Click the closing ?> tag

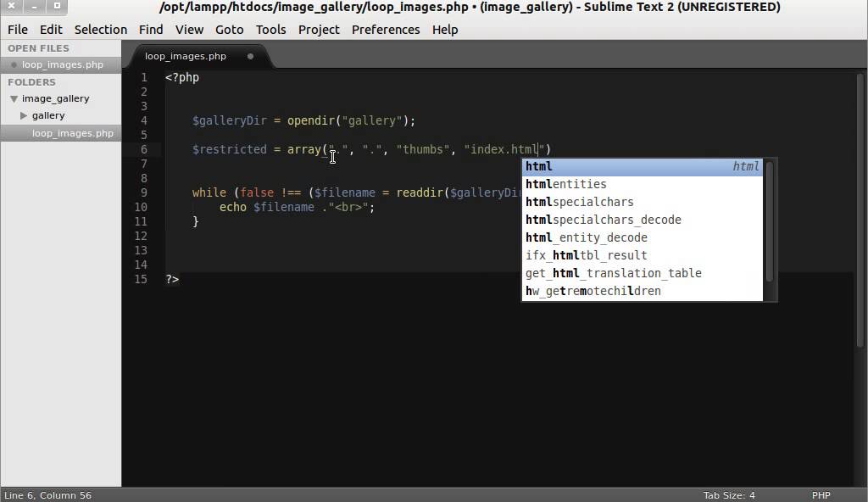click(x=172, y=279)
